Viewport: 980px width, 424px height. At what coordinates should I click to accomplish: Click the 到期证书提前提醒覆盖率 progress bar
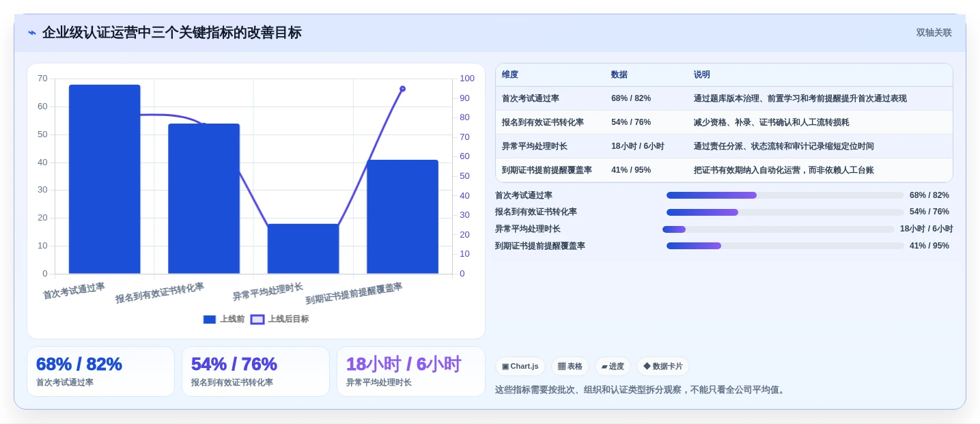[785, 246]
